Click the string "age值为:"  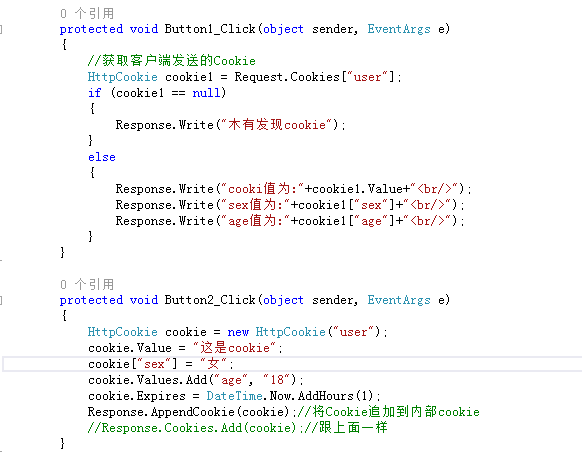click(x=256, y=221)
